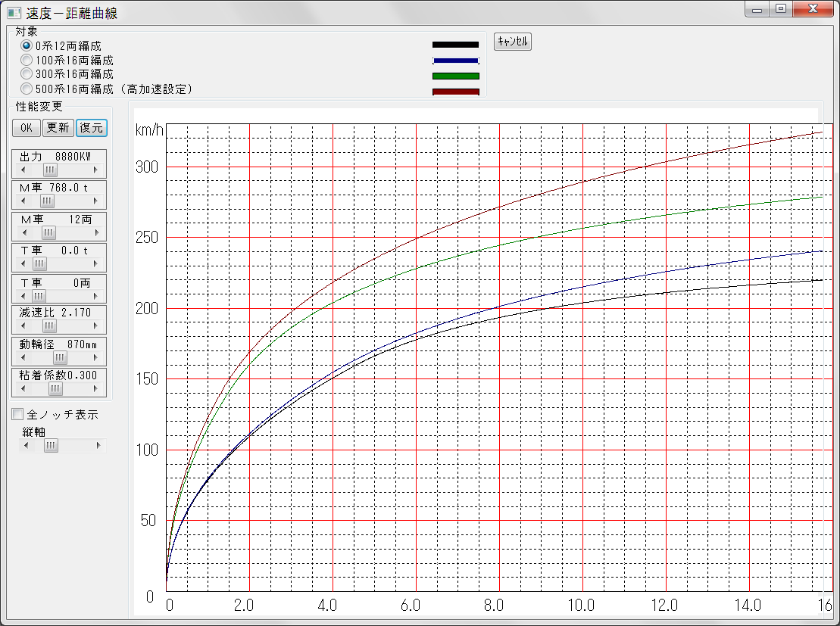Viewport: 840px width, 626px height.
Task: Click the 縦軸 slider right arrow
Action: pyautogui.click(x=98, y=446)
